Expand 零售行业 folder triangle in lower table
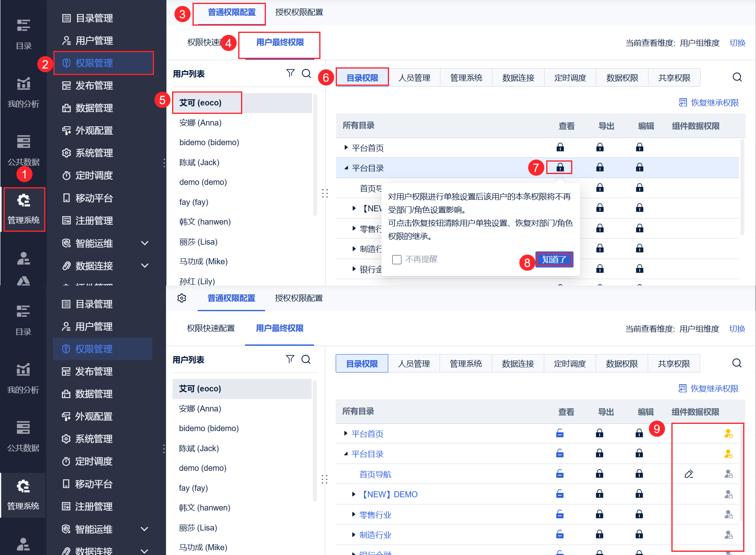756x555 pixels. click(353, 514)
